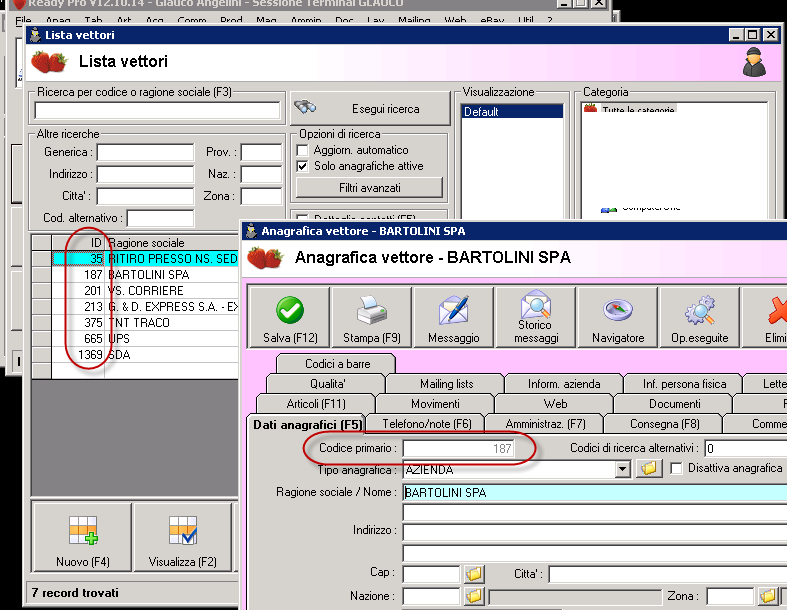Open the Movimenti tab
This screenshot has width=787, height=610.
click(435, 404)
